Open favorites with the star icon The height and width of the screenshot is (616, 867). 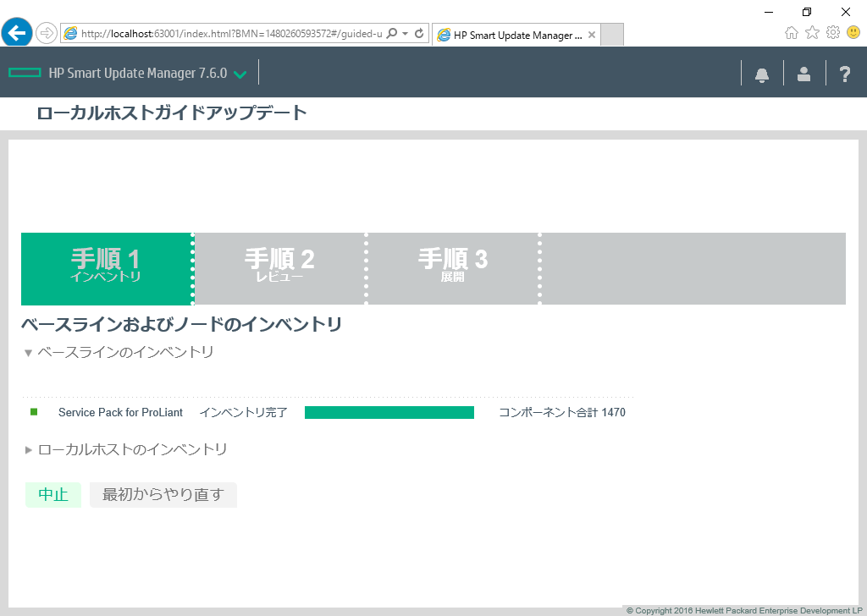(812, 33)
